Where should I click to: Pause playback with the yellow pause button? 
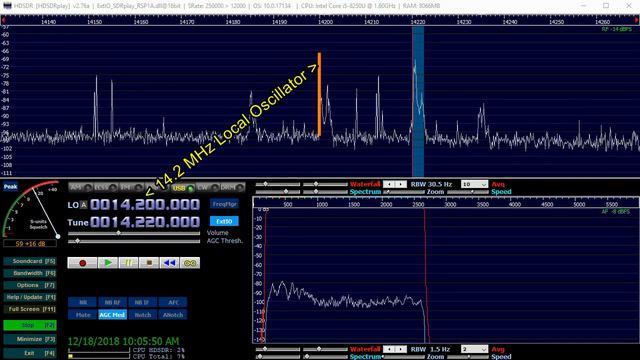[129, 263]
